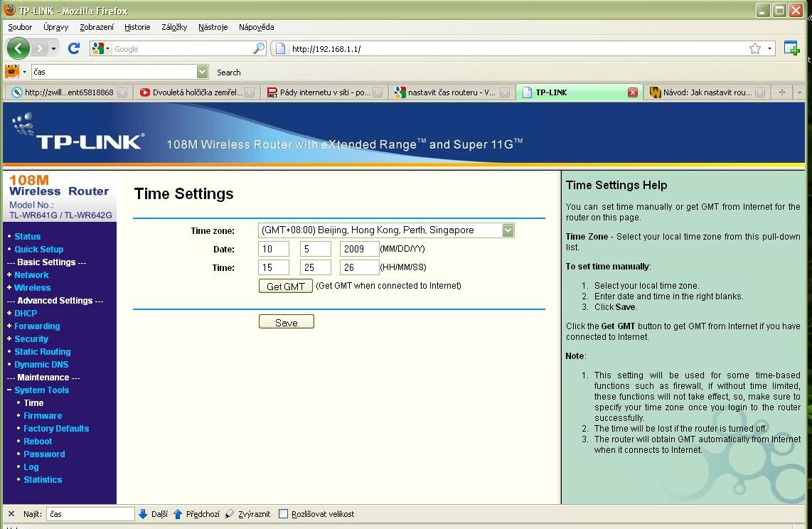812x529 pixels.
Task: Click the Google search input field
Action: (x=181, y=48)
